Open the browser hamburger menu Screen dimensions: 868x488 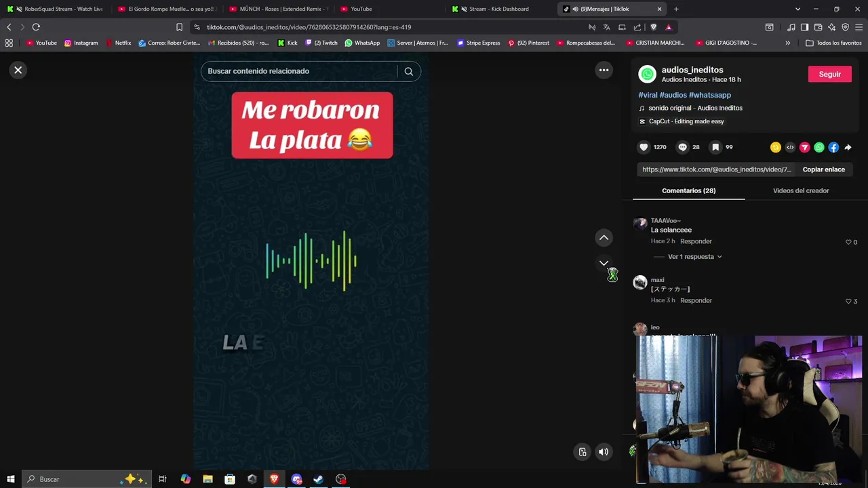pos(859,27)
